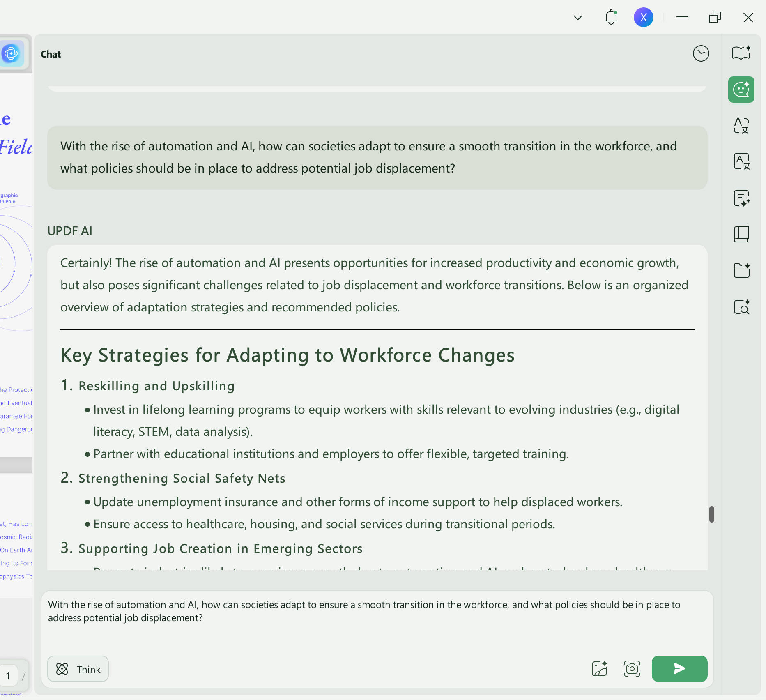Open the AI summarize notes icon
766x700 pixels.
pos(741,198)
